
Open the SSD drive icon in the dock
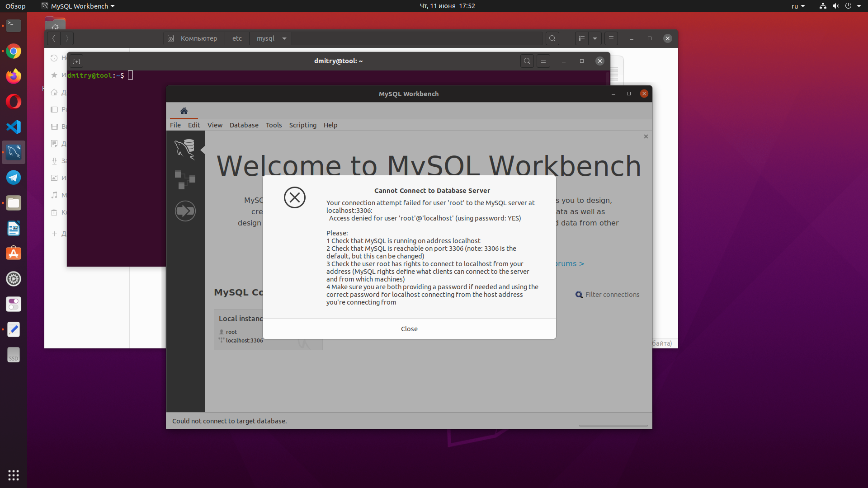click(14, 355)
